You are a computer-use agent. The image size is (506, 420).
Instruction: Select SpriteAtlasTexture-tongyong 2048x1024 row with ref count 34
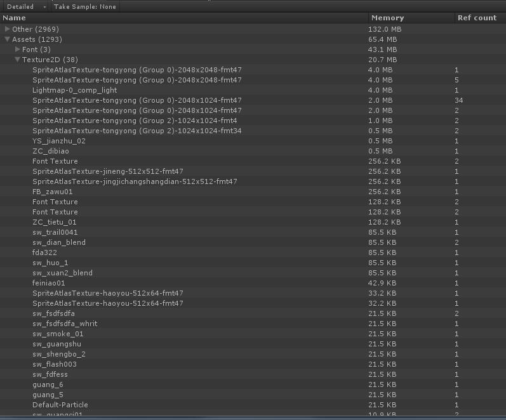click(253, 100)
